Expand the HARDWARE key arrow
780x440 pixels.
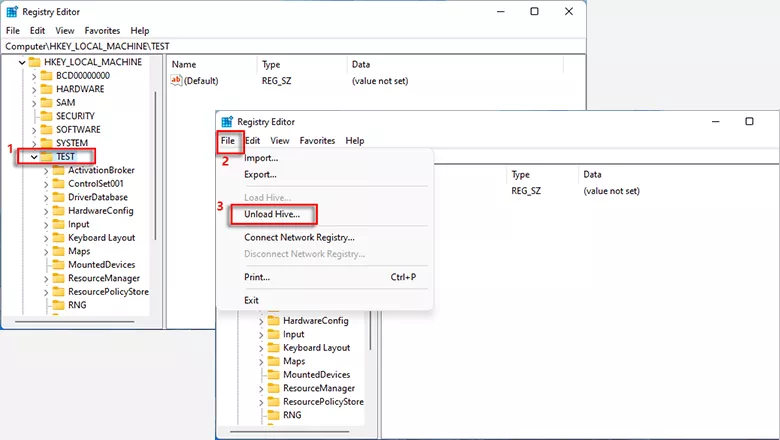coord(34,89)
